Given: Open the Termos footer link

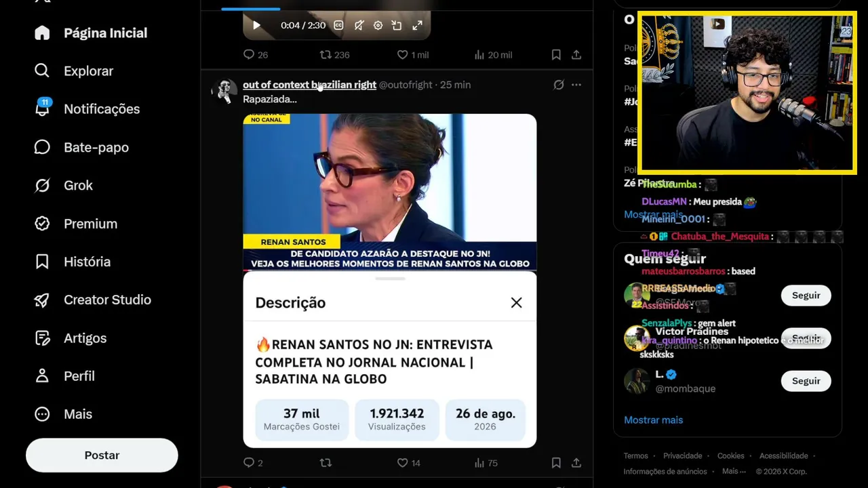Looking at the screenshot, I should 636,456.
